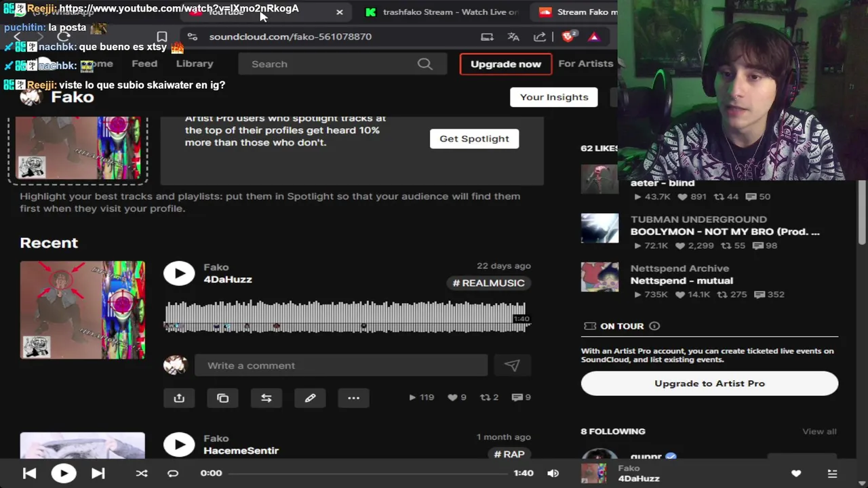Click Upgrade to Artist Pro button
Image resolution: width=868 pixels, height=488 pixels.
[x=709, y=384]
